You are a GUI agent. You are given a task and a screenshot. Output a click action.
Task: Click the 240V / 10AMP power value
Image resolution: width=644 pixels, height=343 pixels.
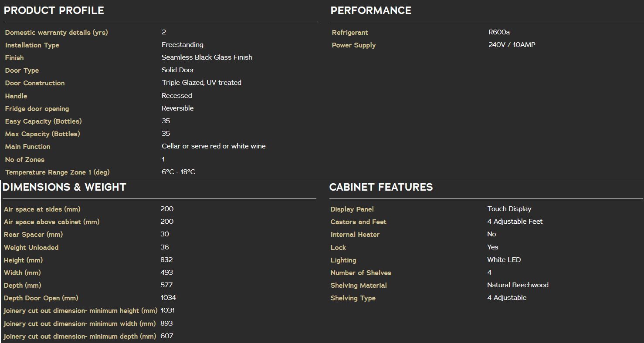tap(512, 45)
